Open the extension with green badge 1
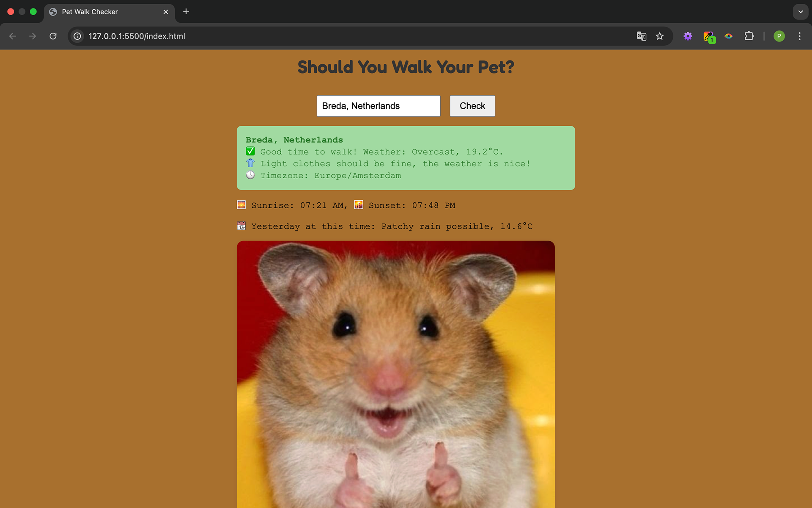This screenshot has height=508, width=812. (708, 37)
